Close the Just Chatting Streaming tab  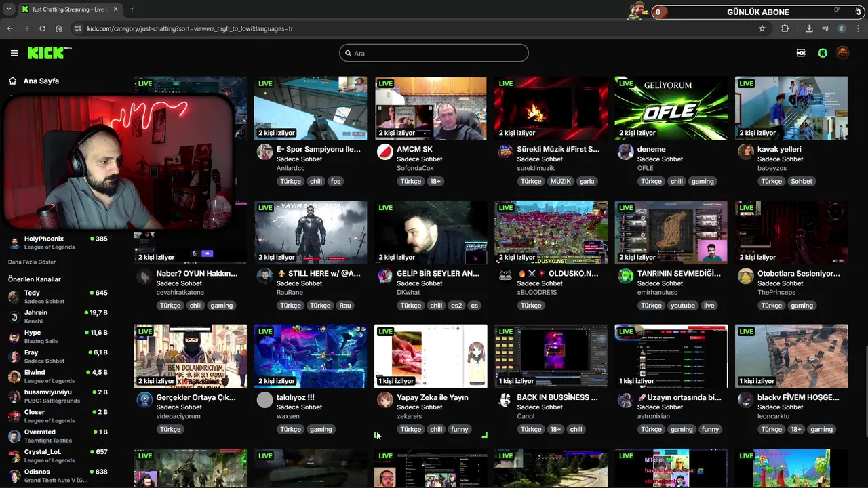tap(115, 9)
